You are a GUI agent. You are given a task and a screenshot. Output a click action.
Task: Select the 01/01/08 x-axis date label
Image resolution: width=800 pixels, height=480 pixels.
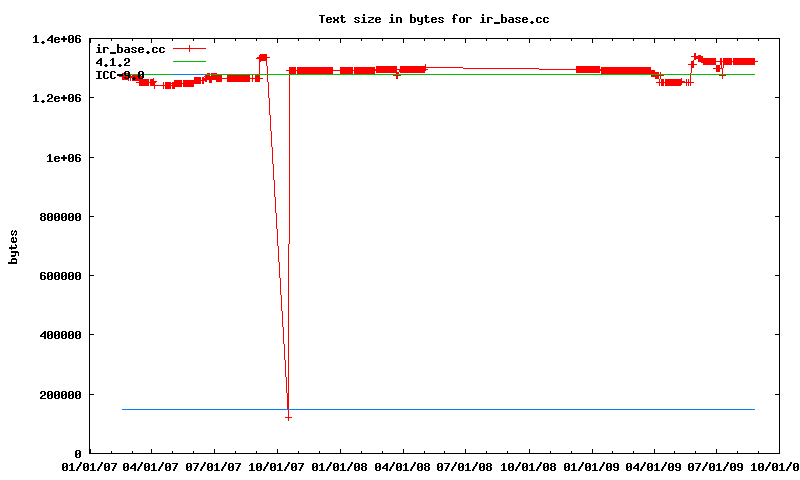(341, 466)
